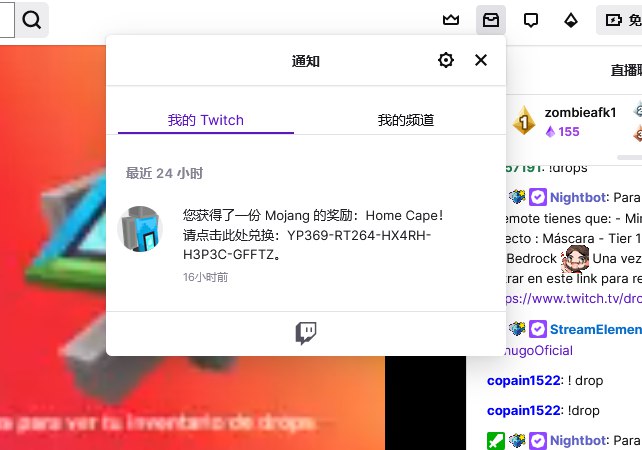Click the ad-free battery button
This screenshot has width=642, height=450.
tap(619, 20)
